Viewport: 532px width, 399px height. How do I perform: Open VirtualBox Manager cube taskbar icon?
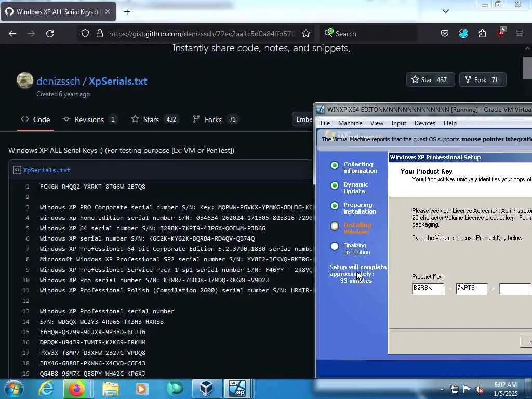[206, 389]
